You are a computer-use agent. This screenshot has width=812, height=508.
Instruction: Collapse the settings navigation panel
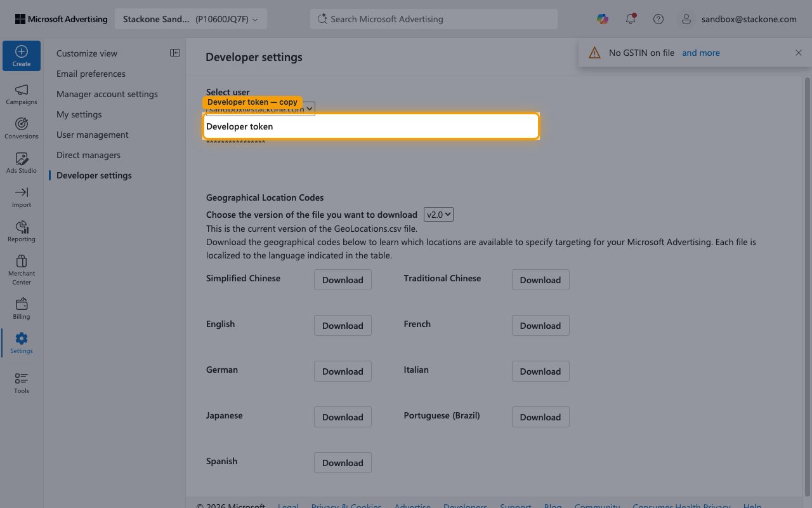click(175, 53)
